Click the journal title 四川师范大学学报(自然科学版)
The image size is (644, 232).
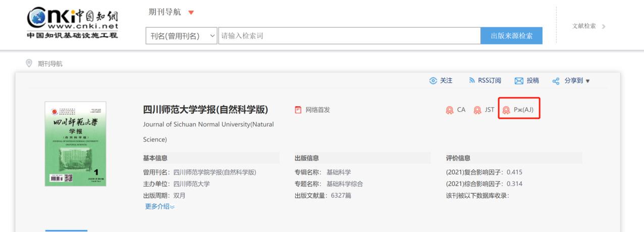click(205, 110)
